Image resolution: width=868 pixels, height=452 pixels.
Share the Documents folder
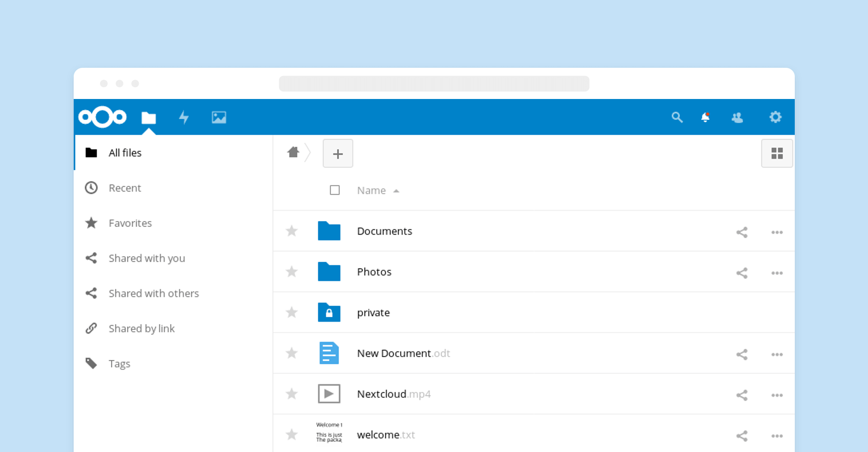click(742, 232)
